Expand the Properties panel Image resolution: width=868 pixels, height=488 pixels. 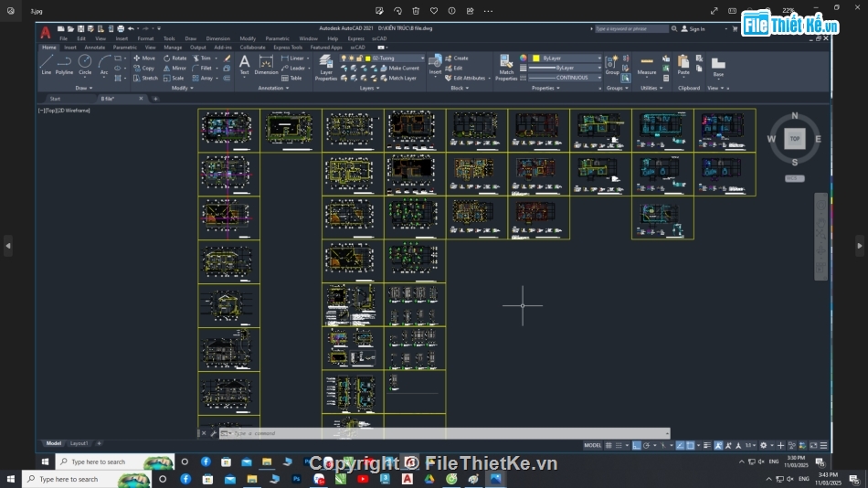pos(545,88)
